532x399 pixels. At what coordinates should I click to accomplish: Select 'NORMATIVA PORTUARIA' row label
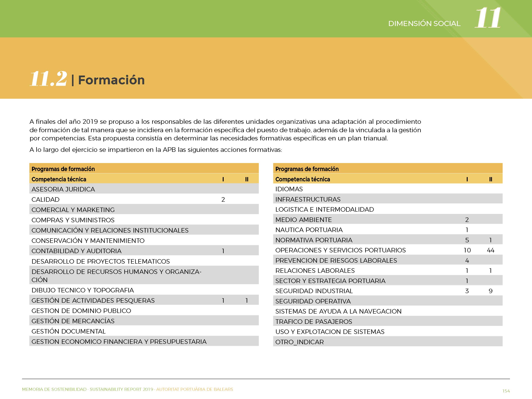(x=314, y=240)
